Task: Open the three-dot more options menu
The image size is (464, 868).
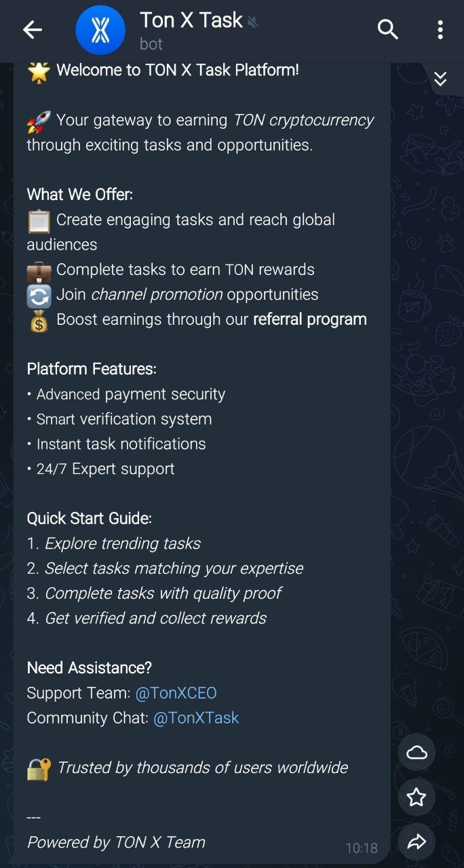Action: click(440, 30)
